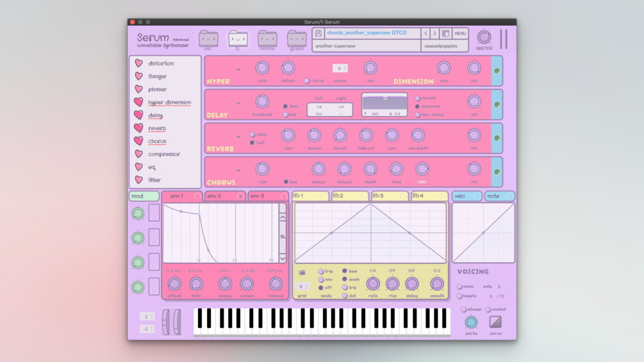
Task: Select delay normal mode
Action: pyautogui.click(x=417, y=99)
